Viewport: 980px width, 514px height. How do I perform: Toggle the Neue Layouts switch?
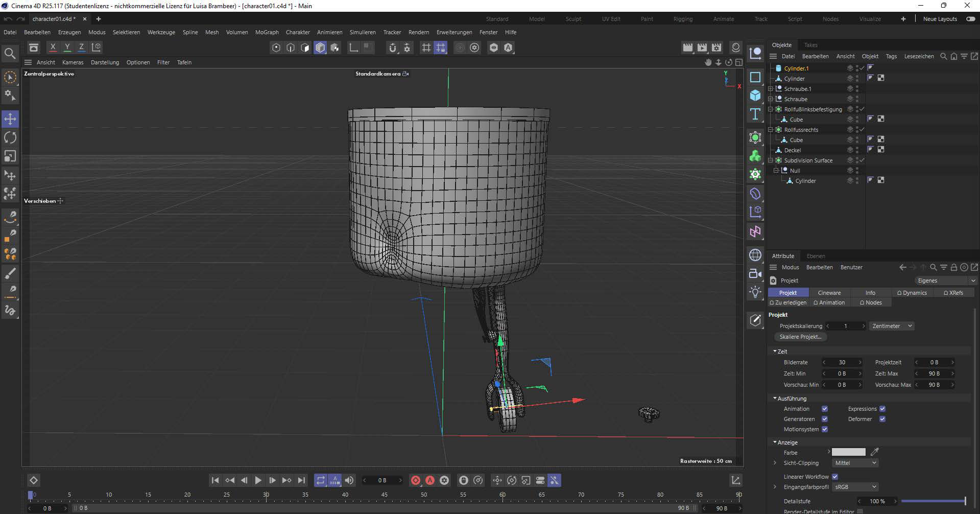[x=970, y=19]
